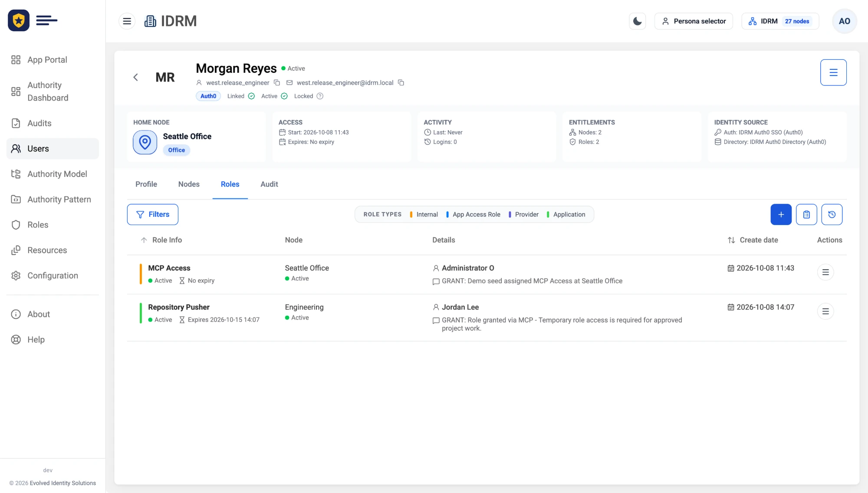
Task: Open the Filters panel
Action: click(x=153, y=215)
